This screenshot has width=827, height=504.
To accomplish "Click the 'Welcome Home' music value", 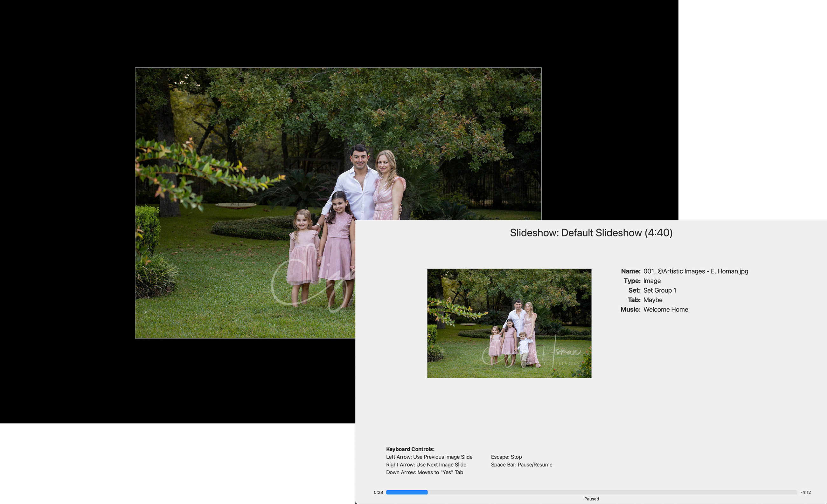I will click(x=665, y=310).
